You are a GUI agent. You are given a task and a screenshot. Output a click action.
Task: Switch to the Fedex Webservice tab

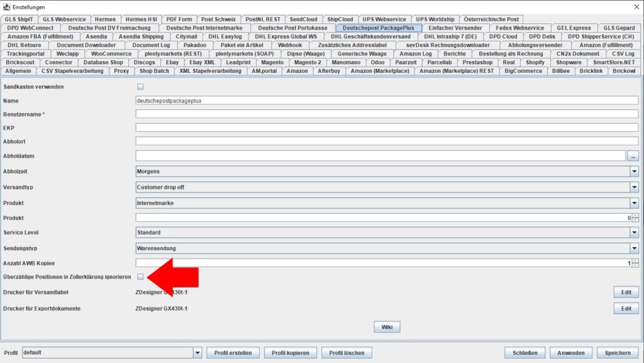(519, 28)
